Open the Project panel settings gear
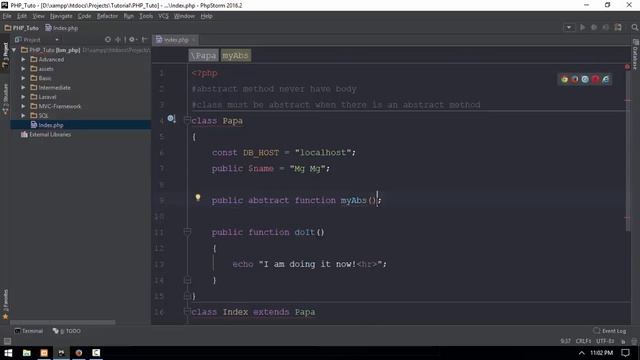 point(132,40)
